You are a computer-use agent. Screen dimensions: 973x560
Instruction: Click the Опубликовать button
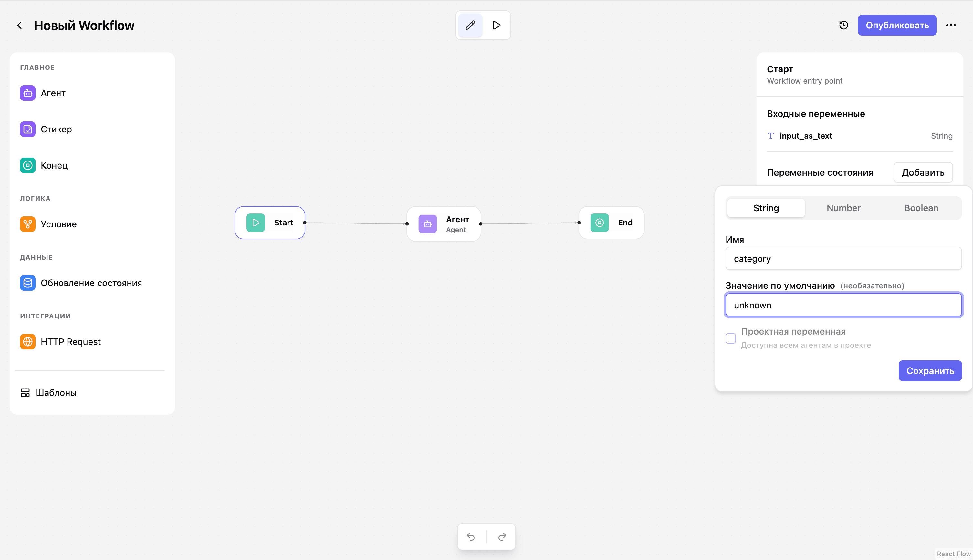click(x=897, y=26)
